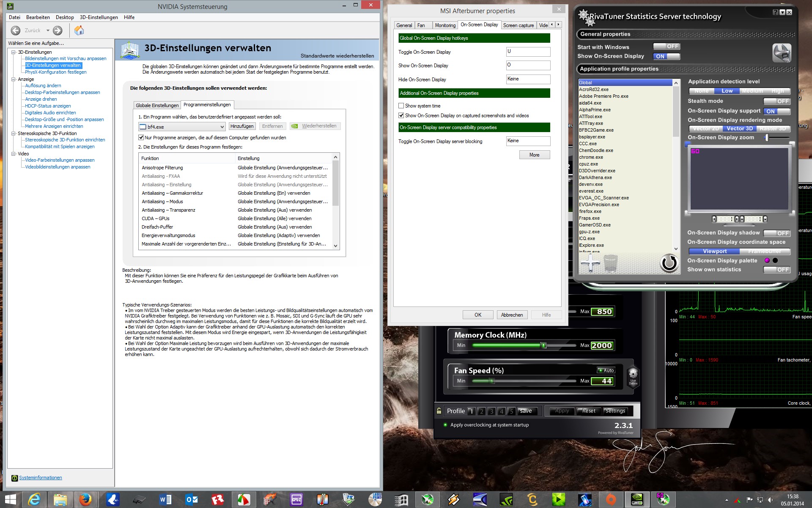Add a new application profile in RivaTuner
Image resolution: width=812 pixels, height=508 pixels.
pos(590,264)
